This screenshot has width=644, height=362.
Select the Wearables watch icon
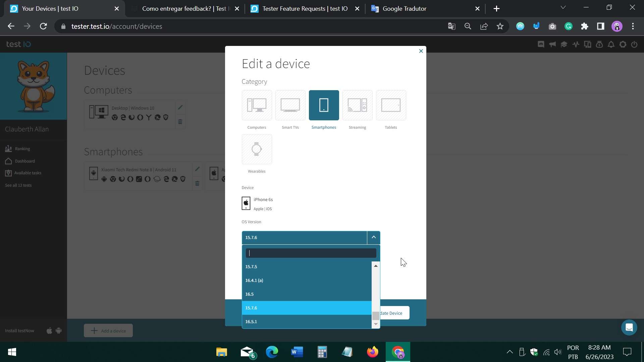pos(257,149)
